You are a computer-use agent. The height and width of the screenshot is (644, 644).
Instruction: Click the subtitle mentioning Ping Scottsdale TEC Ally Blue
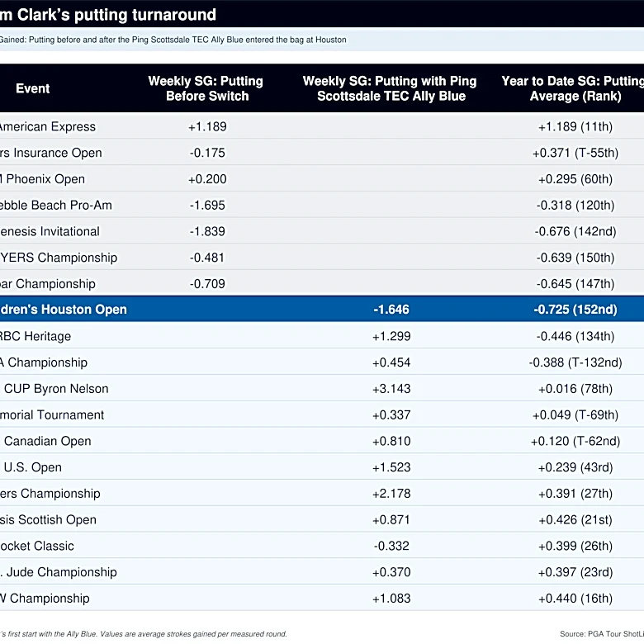[x=173, y=40]
